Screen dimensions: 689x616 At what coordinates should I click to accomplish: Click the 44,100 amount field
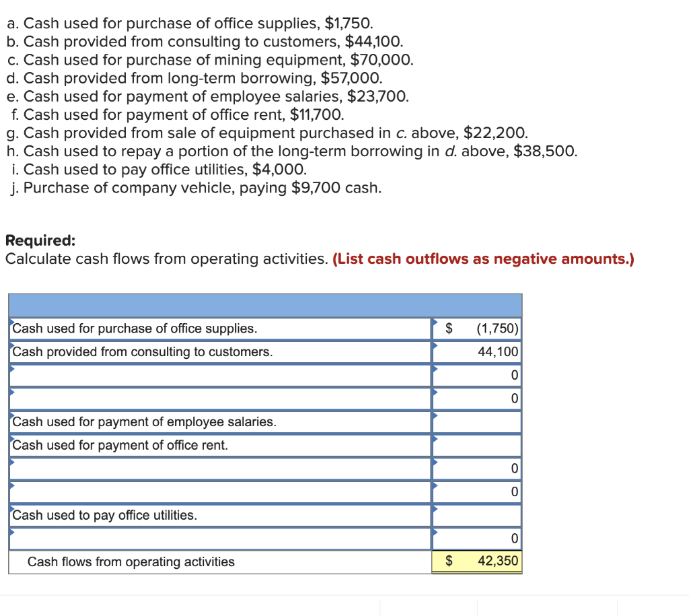tap(477, 352)
